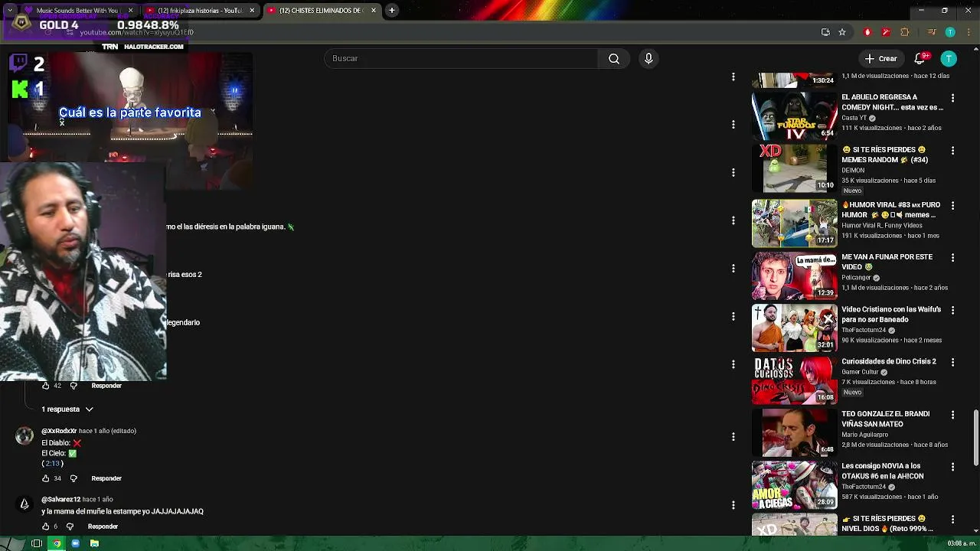Open TEO GONZALEZ EL BRANDI video thumbnail

(x=795, y=432)
